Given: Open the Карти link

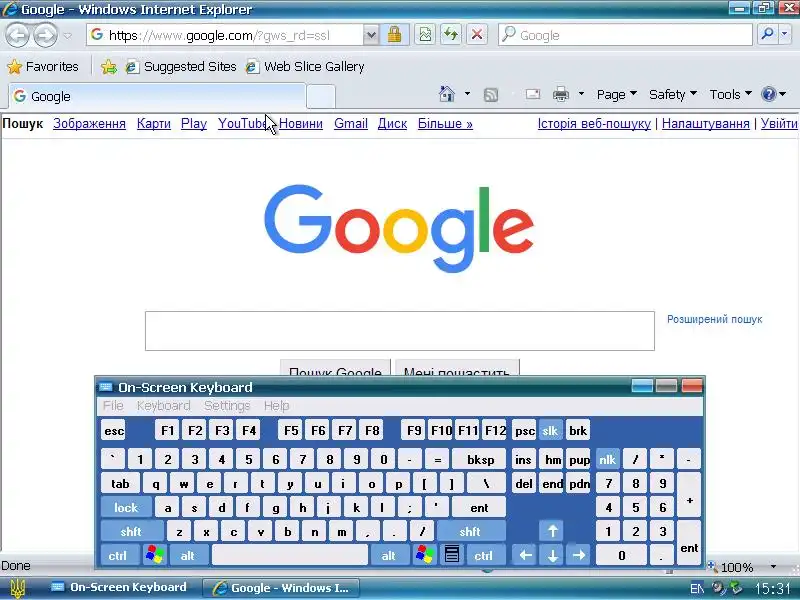Looking at the screenshot, I should click(x=154, y=123).
